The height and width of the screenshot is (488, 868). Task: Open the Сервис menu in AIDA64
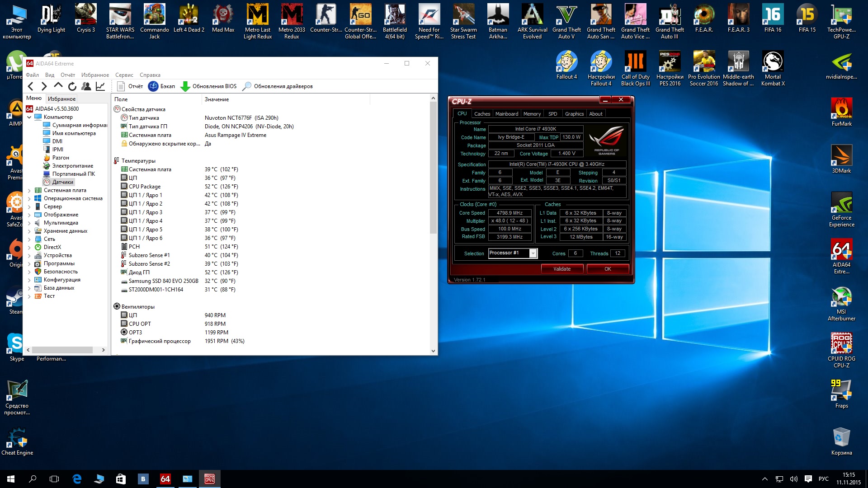point(124,75)
